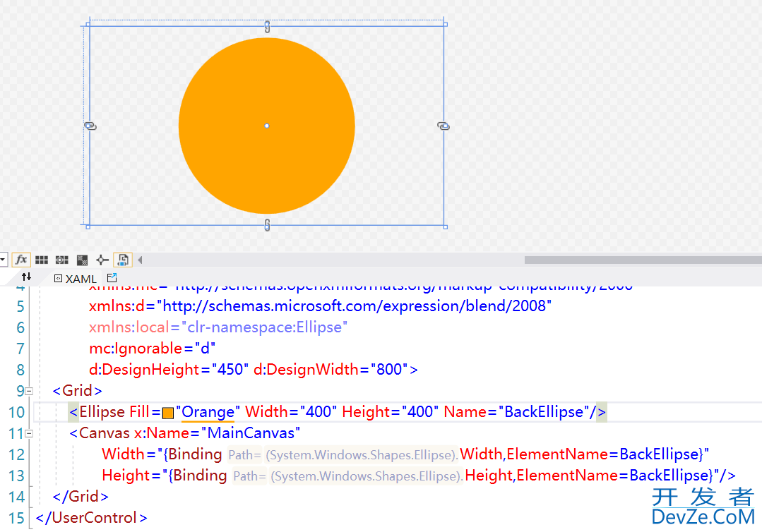Image resolution: width=762 pixels, height=532 pixels.
Task: Click the horizontal scroll left arrow
Action: 140,260
